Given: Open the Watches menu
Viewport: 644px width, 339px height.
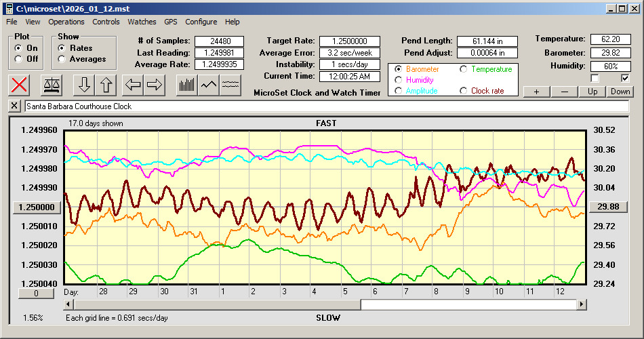Looking at the screenshot, I should pyautogui.click(x=142, y=22).
